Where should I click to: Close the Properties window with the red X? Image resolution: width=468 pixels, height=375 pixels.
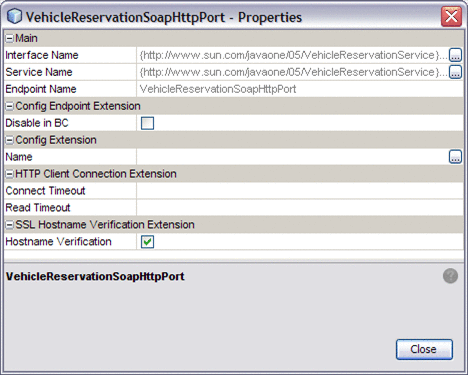(x=451, y=16)
